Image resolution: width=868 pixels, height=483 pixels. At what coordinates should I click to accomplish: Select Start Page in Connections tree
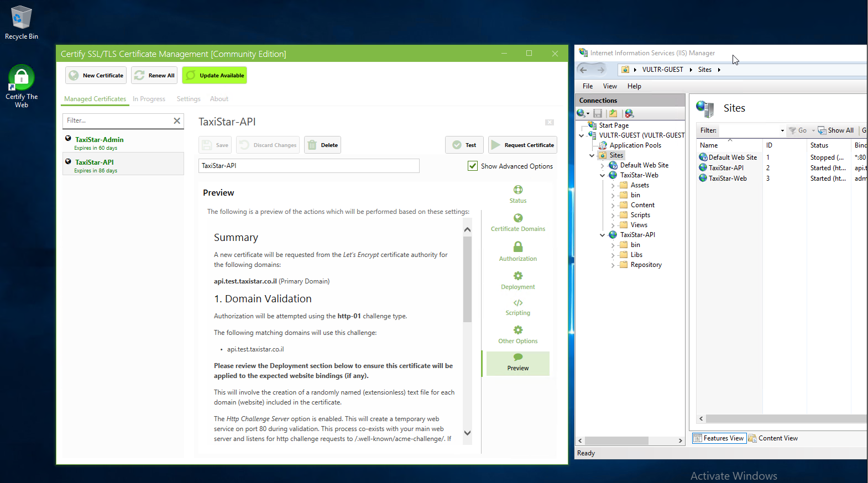click(614, 125)
